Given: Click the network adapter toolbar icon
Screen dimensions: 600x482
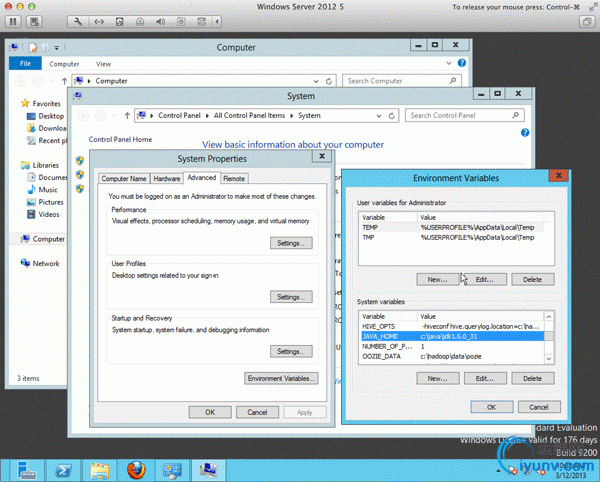Looking at the screenshot, I should [x=99, y=21].
